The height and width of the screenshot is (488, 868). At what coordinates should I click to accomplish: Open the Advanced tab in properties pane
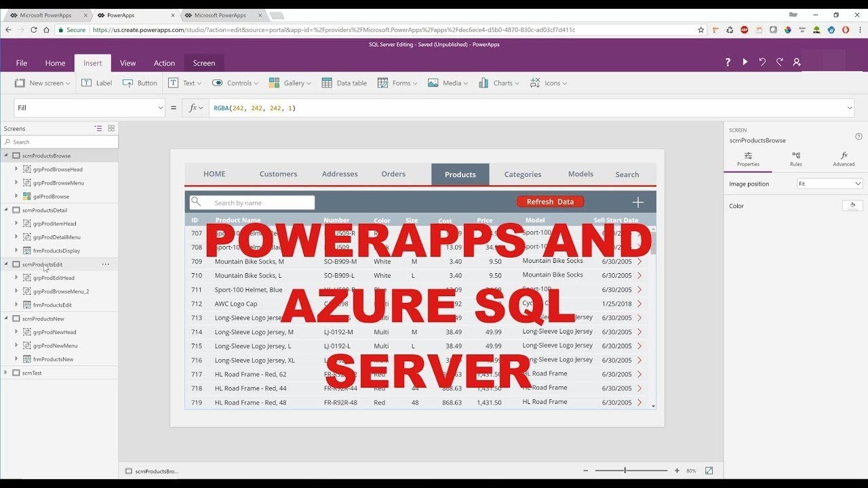pos(844,159)
